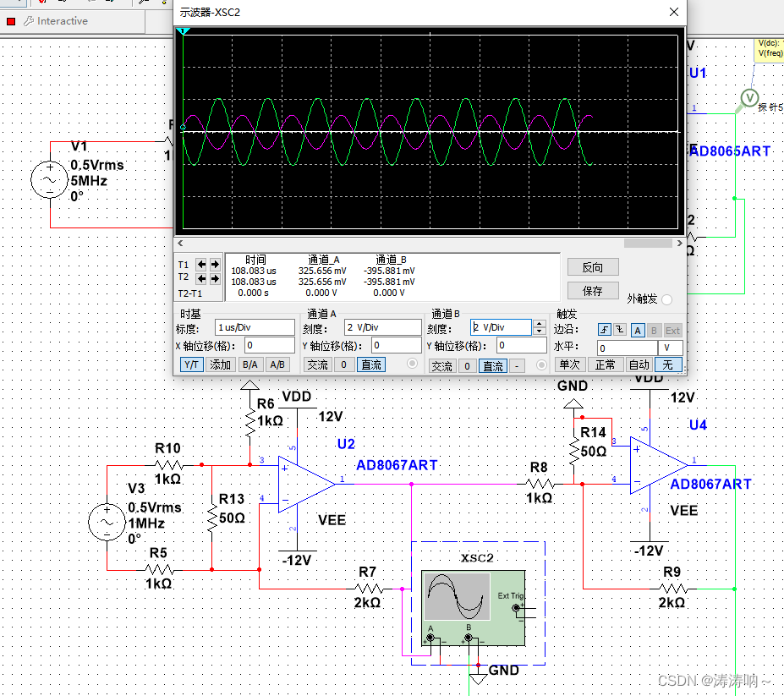The image size is (784, 696).
Task: Close the 示波器-XSC2 window
Action: pyautogui.click(x=674, y=12)
